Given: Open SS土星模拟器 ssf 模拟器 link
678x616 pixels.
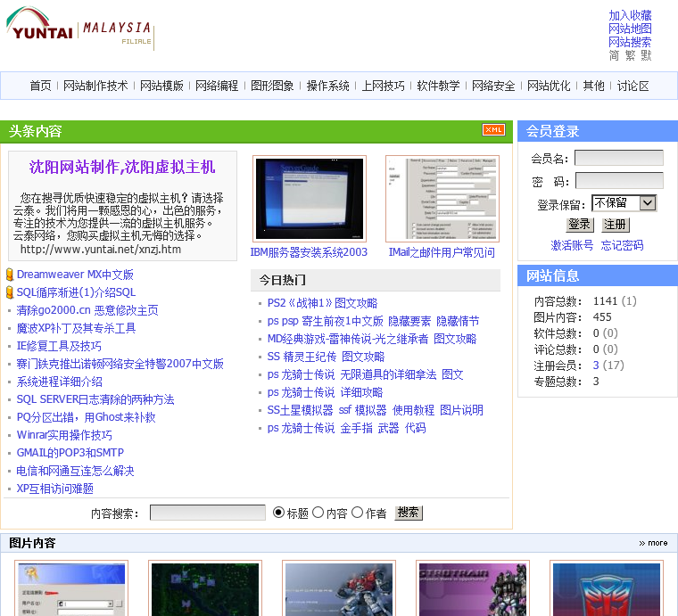Looking at the screenshot, I should click(x=376, y=410).
